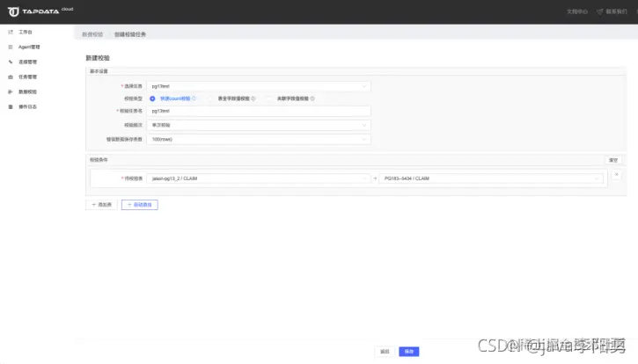Click the 校验条件 section header
The height and width of the screenshot is (364, 638).
[99, 160]
